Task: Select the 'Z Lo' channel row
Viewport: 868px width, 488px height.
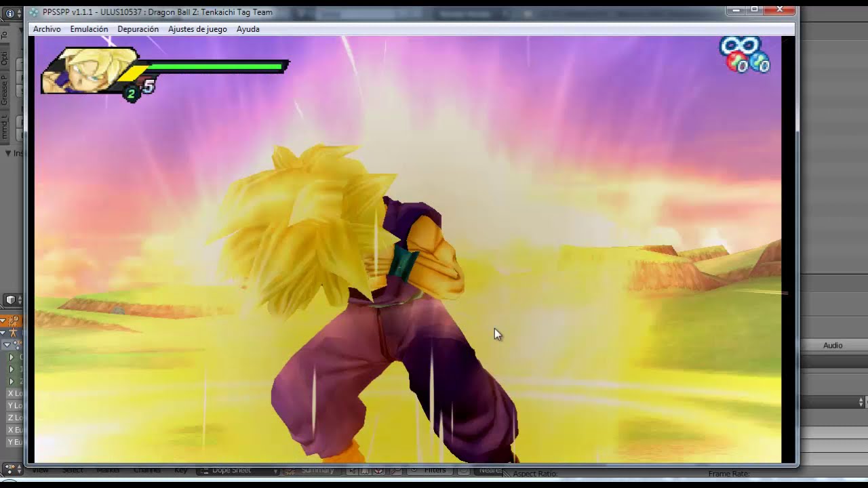Action: coord(14,418)
